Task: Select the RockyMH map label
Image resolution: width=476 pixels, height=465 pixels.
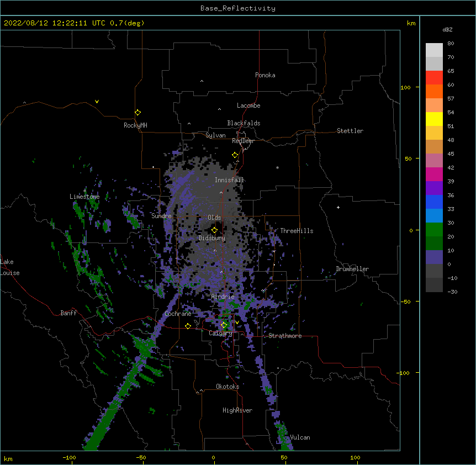Action: 135,125
